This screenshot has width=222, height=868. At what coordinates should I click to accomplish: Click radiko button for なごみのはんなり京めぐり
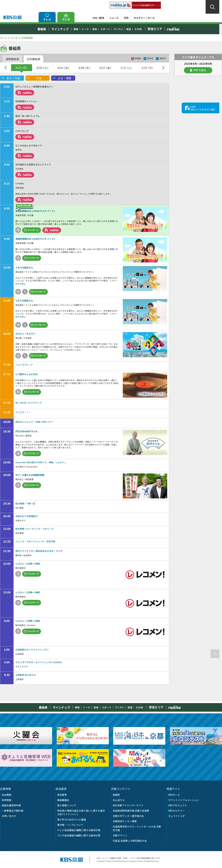pos(25,156)
